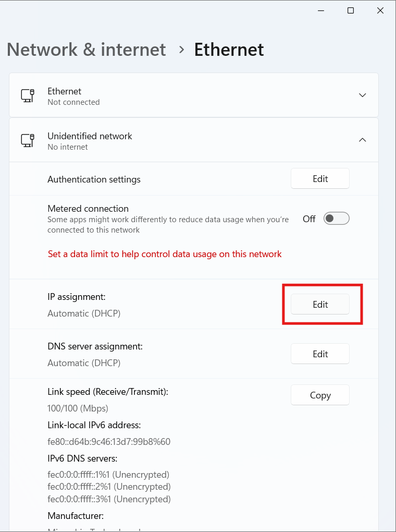The image size is (396, 532).
Task: Open the Ethernet not connected details chevron
Action: point(362,95)
